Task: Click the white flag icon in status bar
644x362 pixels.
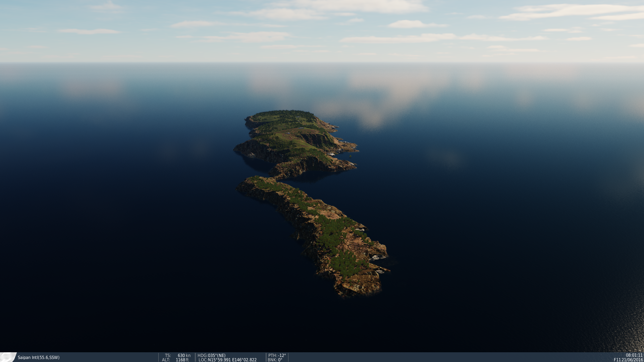Action: click(8, 357)
